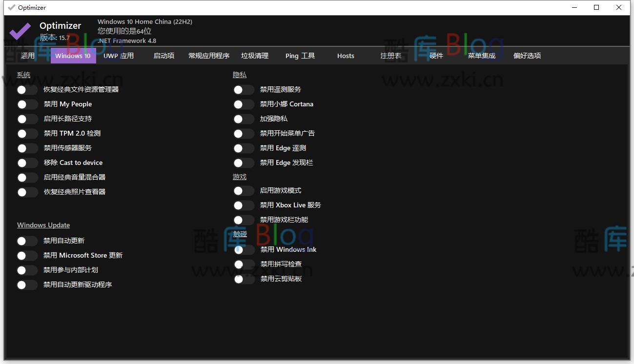Enable 禁用 My People
This screenshot has width=634, height=364.
point(27,104)
